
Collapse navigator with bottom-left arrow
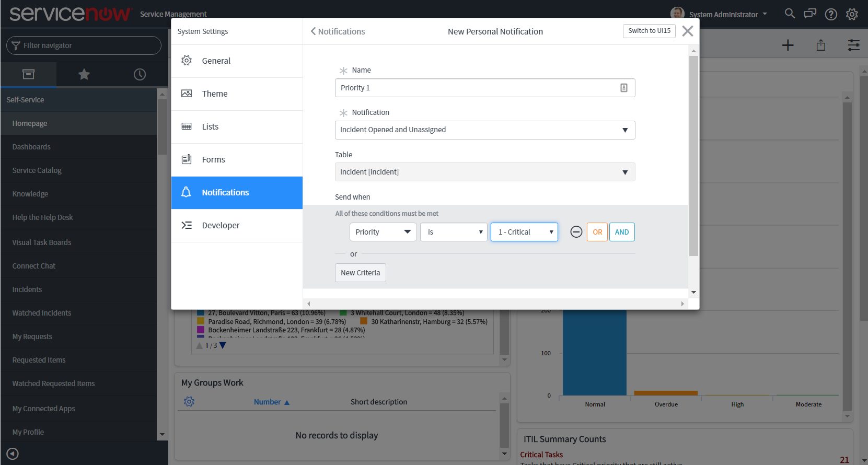coord(13,454)
